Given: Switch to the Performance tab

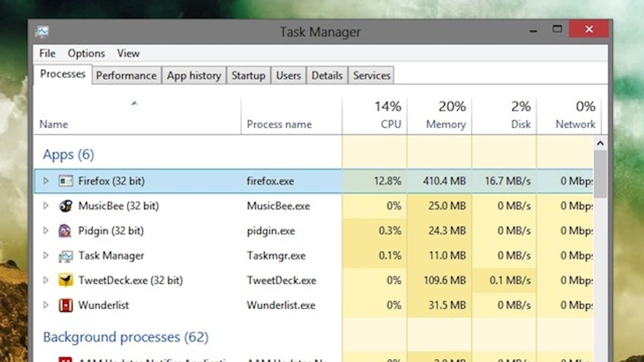Looking at the screenshot, I should (126, 76).
